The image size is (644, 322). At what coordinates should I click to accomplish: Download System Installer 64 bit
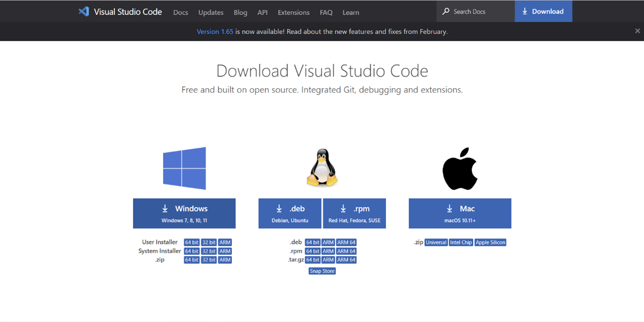192,251
